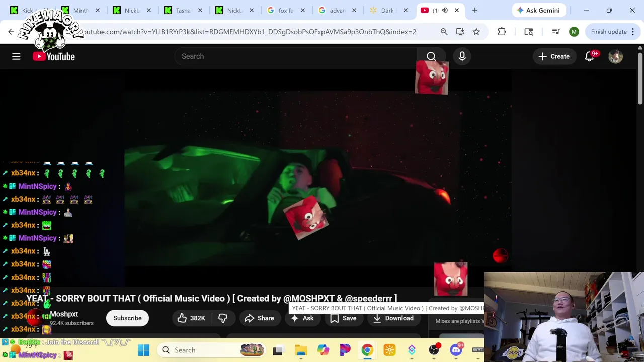Open the YouTube account avatar menu

click(x=615, y=56)
